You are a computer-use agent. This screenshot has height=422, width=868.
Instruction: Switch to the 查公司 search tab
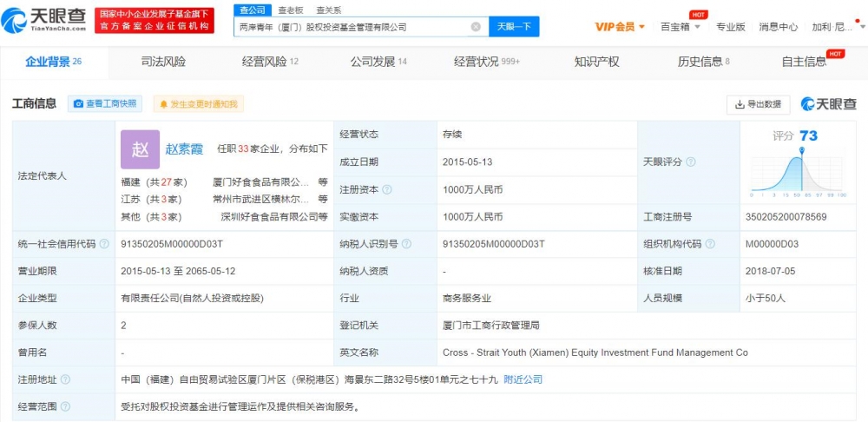(x=253, y=10)
